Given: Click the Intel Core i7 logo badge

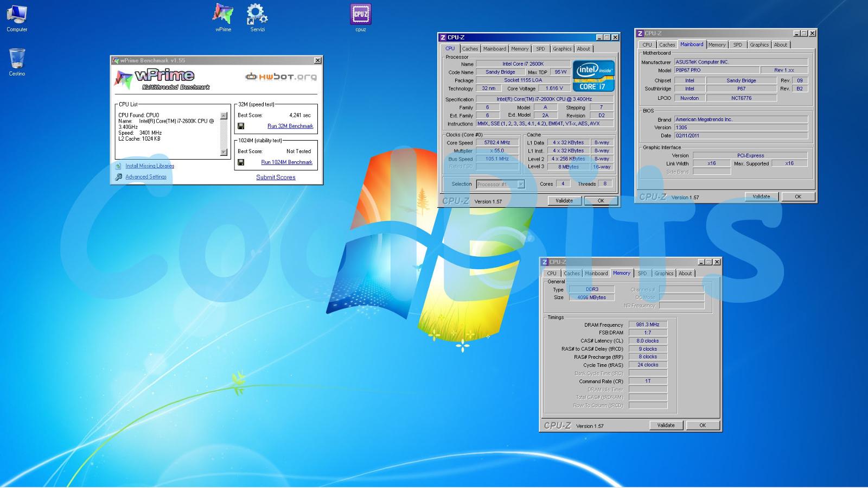Looking at the screenshot, I should click(x=593, y=76).
